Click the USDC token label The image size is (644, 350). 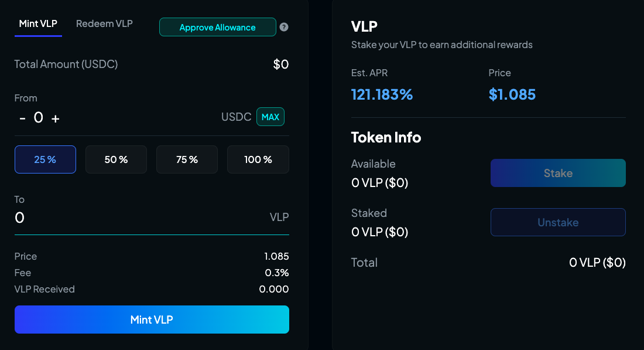click(236, 117)
